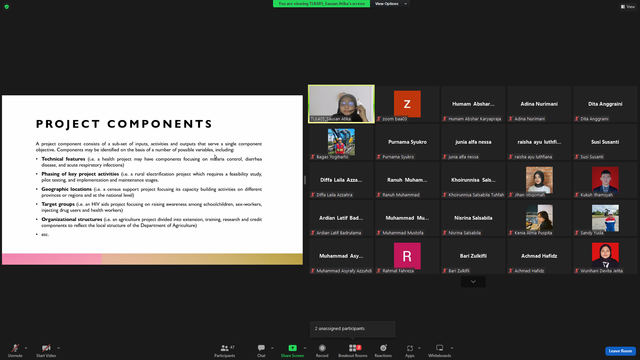This screenshot has width=640, height=360.
Task: Select Susi Susanti's participant tile
Action: (605, 142)
